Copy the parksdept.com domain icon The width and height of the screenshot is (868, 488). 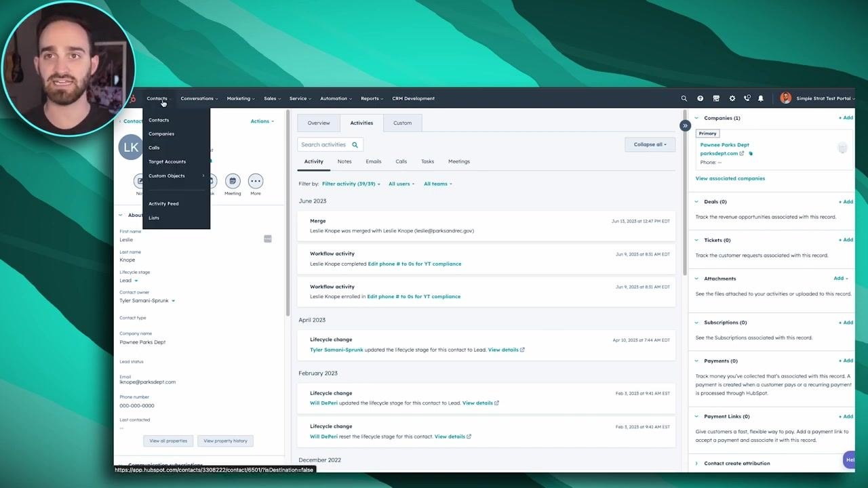pyautogui.click(x=750, y=153)
